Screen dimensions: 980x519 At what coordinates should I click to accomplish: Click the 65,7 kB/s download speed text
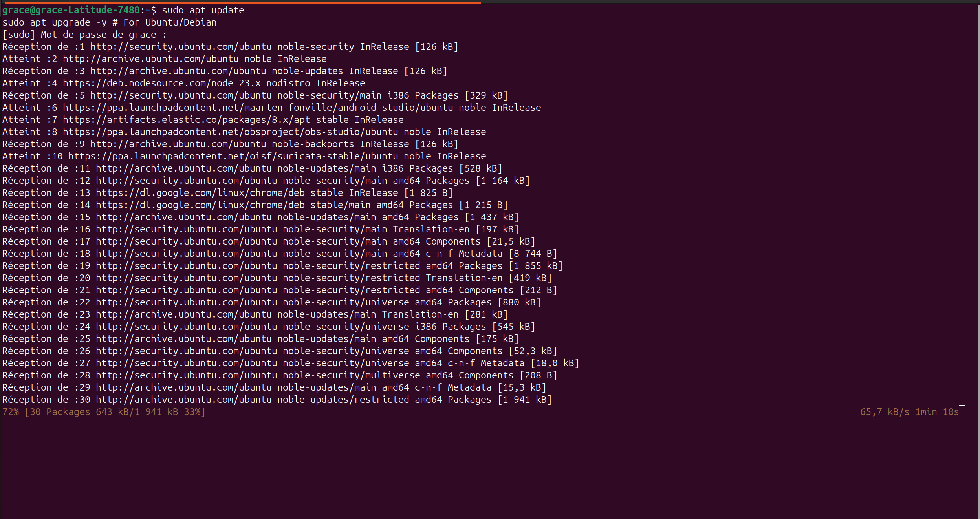point(884,412)
